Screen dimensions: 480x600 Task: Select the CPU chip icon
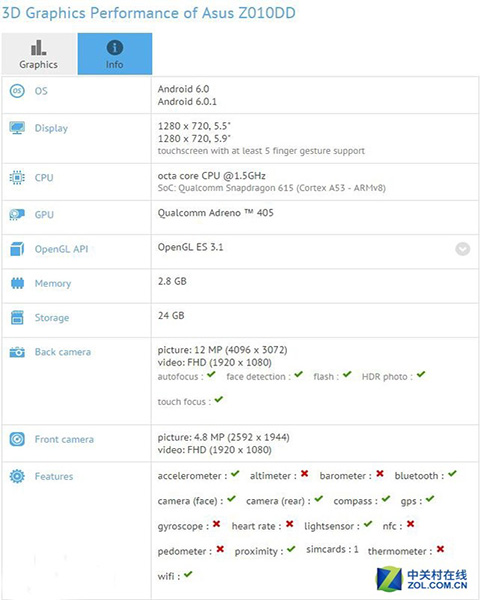point(17,178)
